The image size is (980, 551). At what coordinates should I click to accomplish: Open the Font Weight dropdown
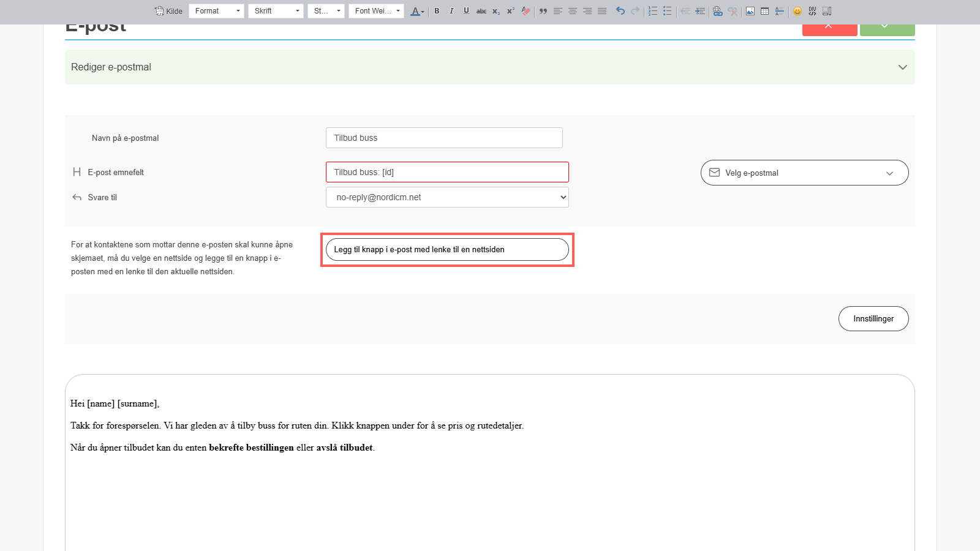(376, 11)
